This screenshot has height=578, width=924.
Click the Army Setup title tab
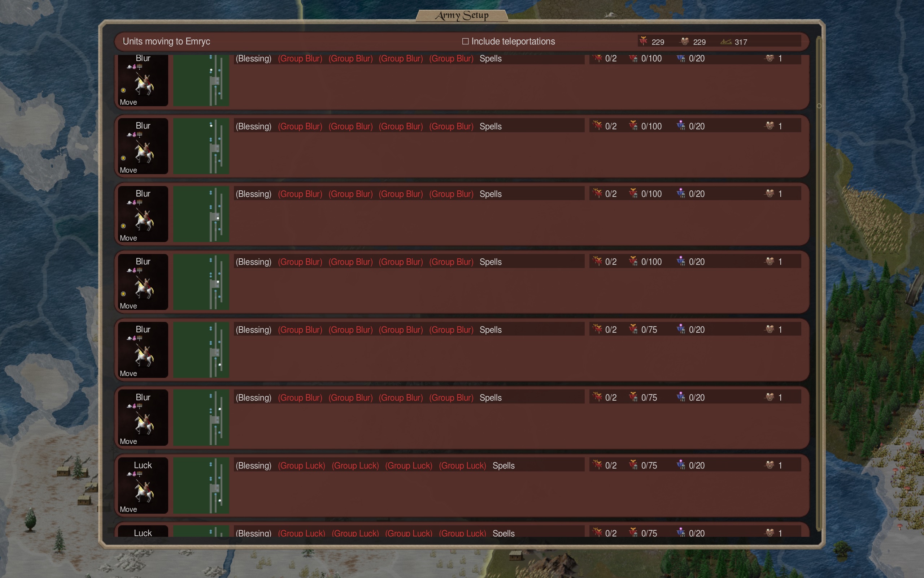tap(462, 15)
